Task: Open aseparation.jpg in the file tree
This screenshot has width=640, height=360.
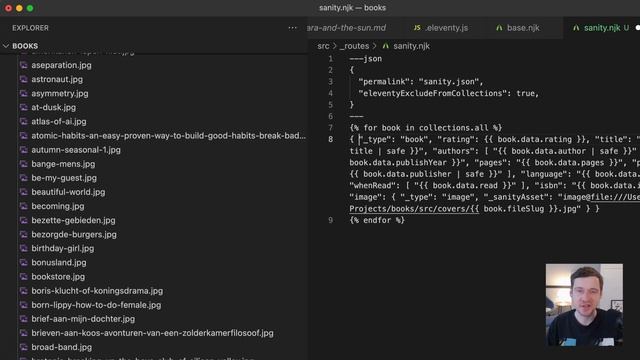Action: tap(61, 65)
